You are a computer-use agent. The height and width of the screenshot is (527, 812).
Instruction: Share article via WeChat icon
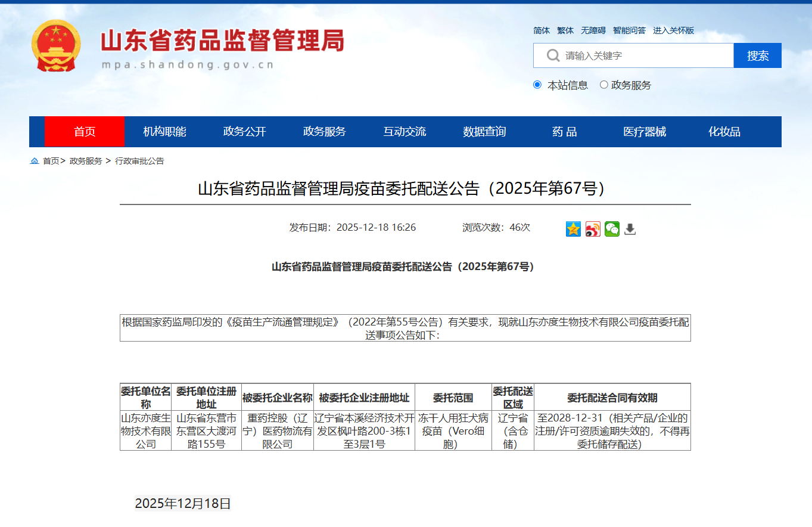[x=612, y=229]
